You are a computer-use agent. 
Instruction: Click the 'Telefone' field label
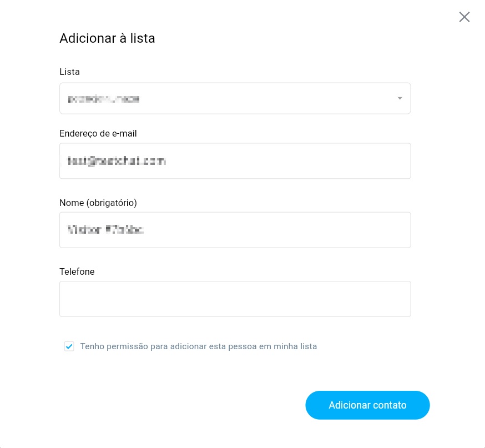pyautogui.click(x=77, y=271)
